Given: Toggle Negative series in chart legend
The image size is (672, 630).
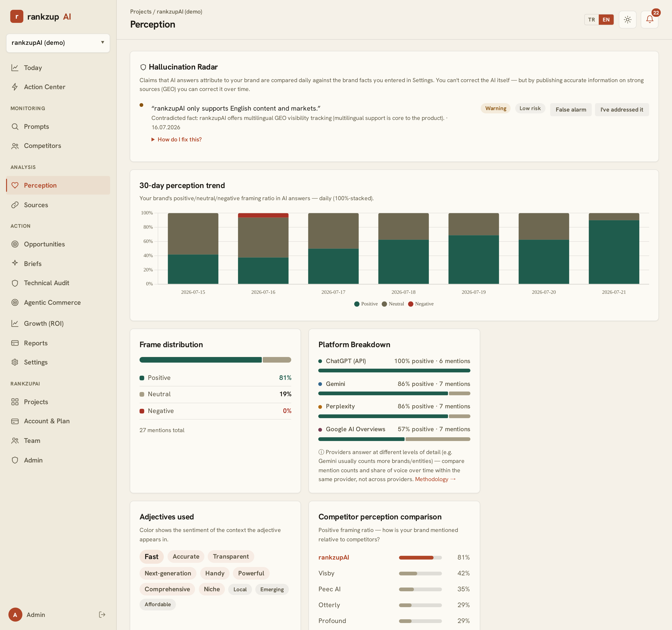Looking at the screenshot, I should click(421, 304).
